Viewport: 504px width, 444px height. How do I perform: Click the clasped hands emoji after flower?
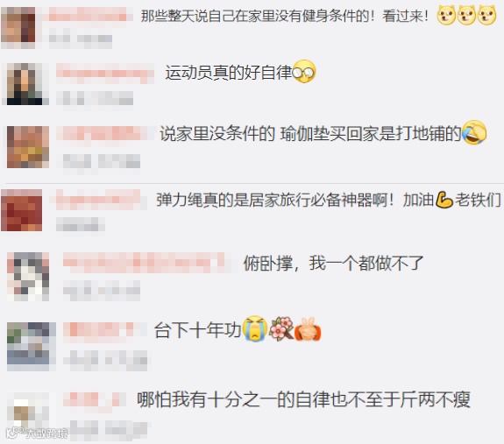pos(308,328)
